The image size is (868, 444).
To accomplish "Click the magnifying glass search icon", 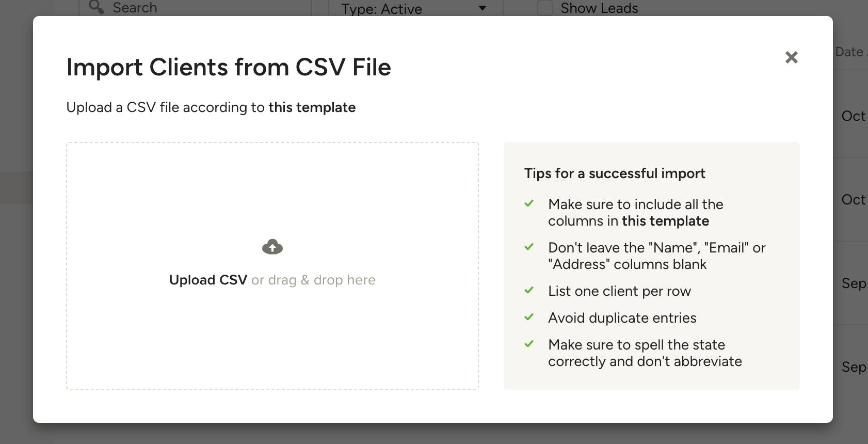I will tap(95, 8).
